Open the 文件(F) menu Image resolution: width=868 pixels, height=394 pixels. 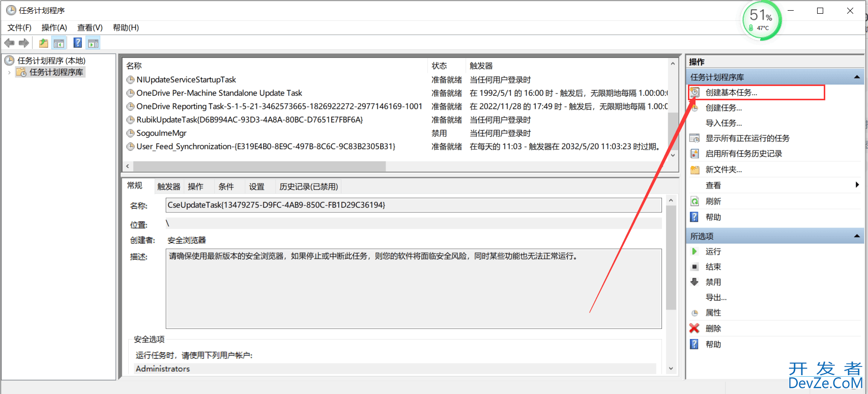click(19, 27)
